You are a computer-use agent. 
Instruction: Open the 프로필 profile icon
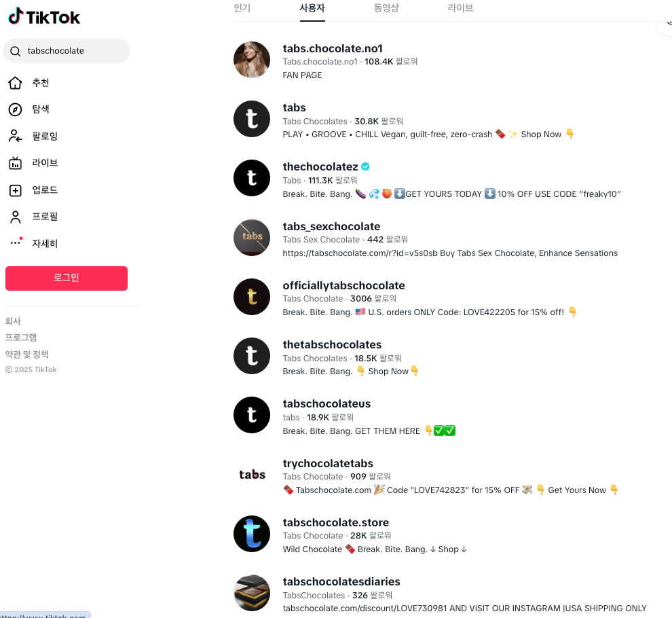15,217
